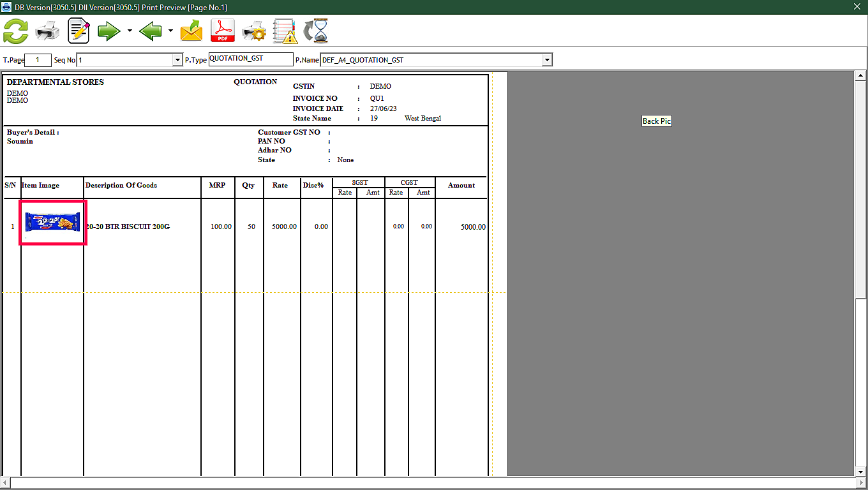Click the biscuit item image thumbnail
The image size is (868, 490).
(52, 222)
